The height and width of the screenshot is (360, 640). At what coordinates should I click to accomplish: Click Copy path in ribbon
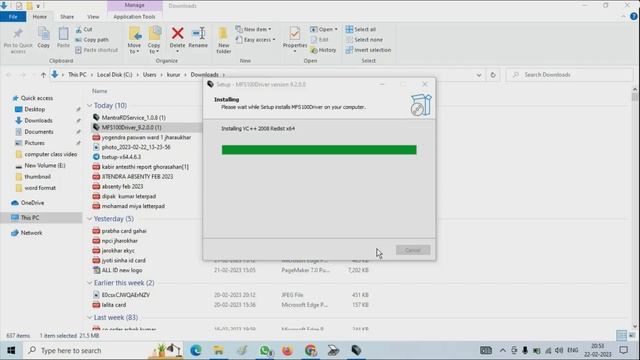coord(92,40)
